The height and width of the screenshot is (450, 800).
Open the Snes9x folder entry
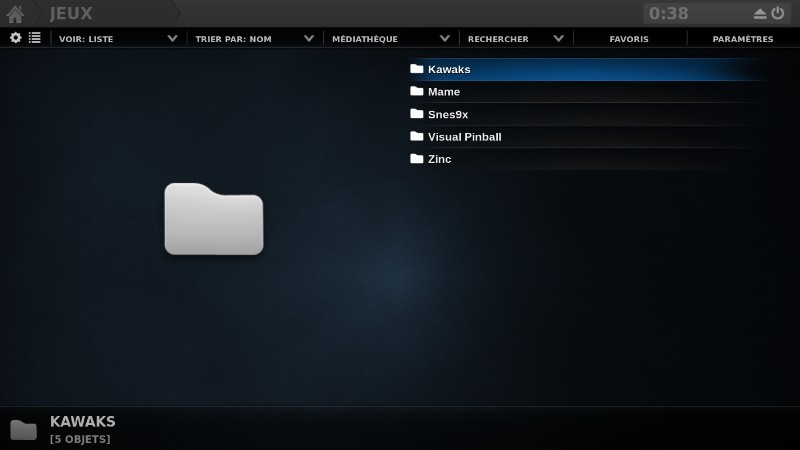coord(447,114)
